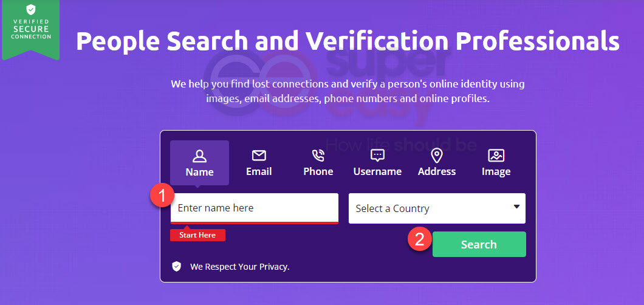Click the People Search and Verification heading
644x305 pixels.
pos(348,41)
